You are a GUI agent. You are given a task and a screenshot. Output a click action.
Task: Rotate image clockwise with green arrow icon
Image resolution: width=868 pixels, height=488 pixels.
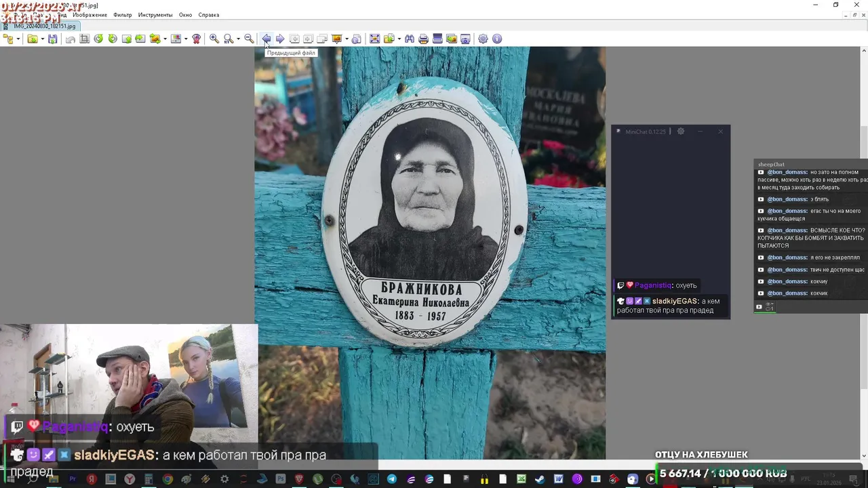(x=113, y=39)
